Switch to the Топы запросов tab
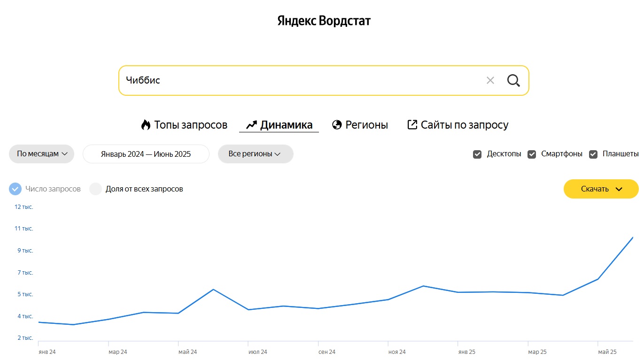This screenshot has height=360, width=644. (184, 125)
